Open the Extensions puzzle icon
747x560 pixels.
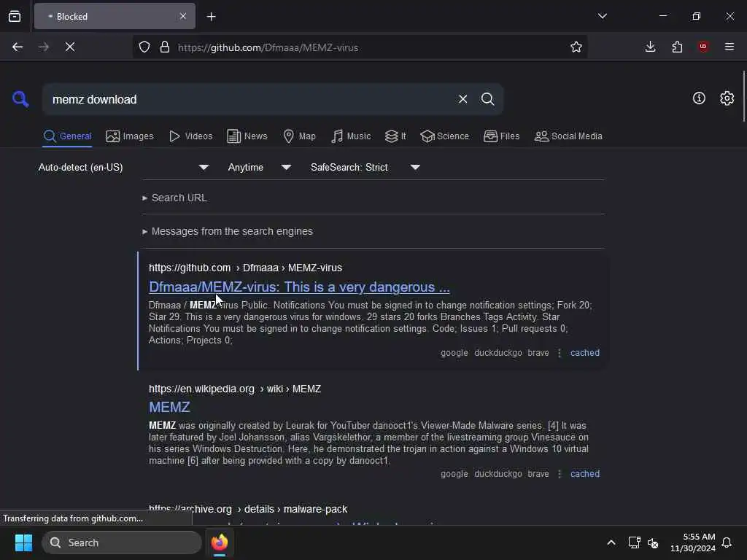(x=677, y=47)
